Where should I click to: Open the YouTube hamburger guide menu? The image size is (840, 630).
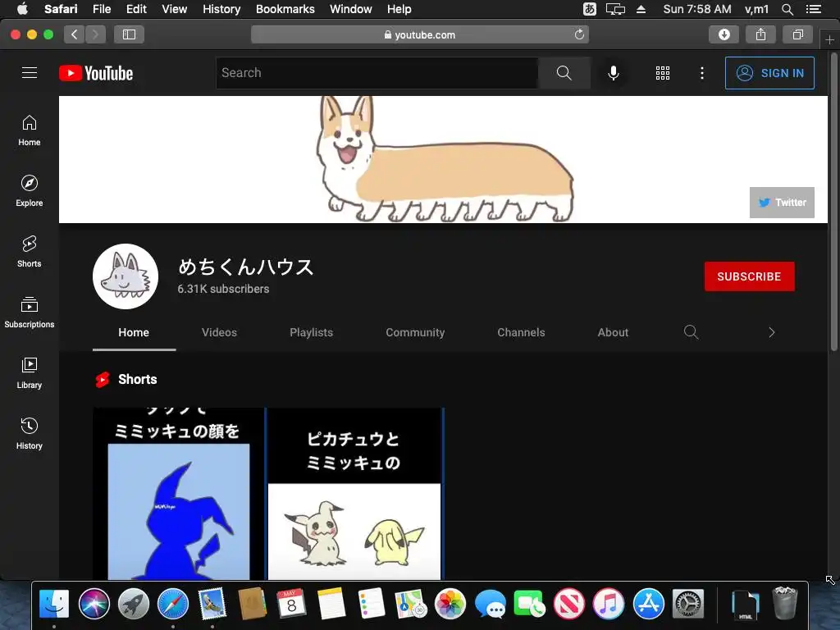(30, 73)
